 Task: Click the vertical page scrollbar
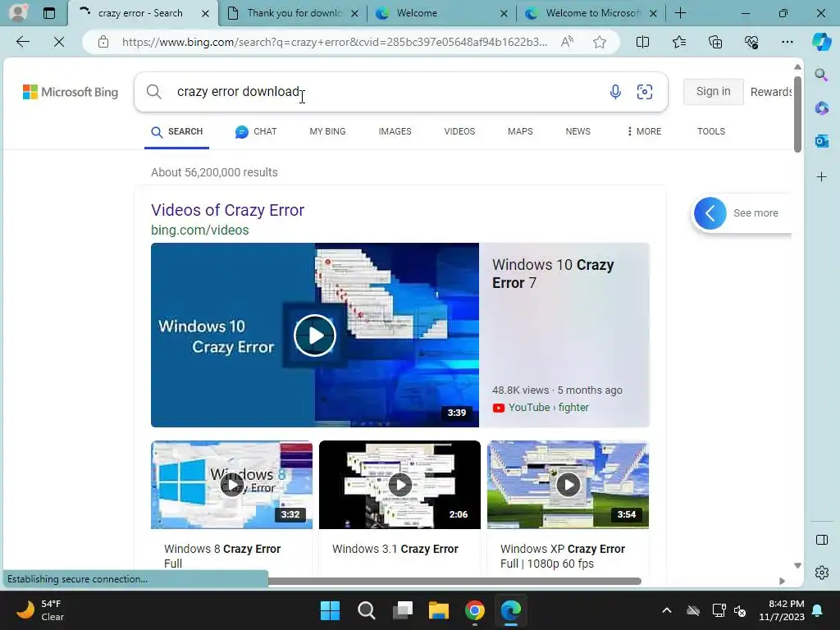pyautogui.click(x=797, y=115)
